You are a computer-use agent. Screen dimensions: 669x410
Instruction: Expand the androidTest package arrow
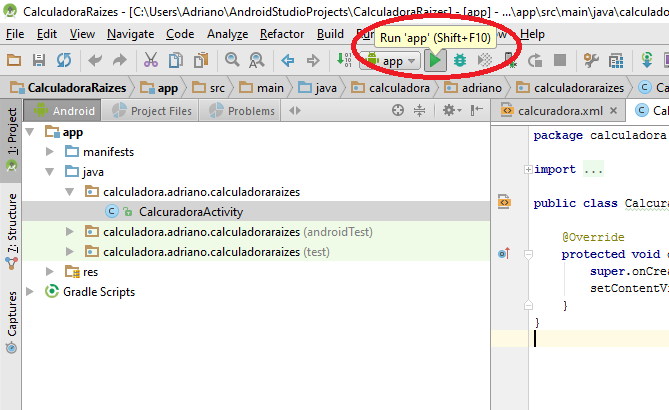pos(70,232)
